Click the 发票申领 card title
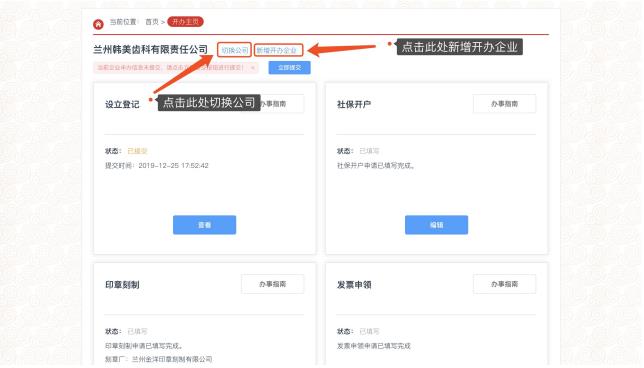Viewport: 644px width, 368px height. tap(354, 285)
